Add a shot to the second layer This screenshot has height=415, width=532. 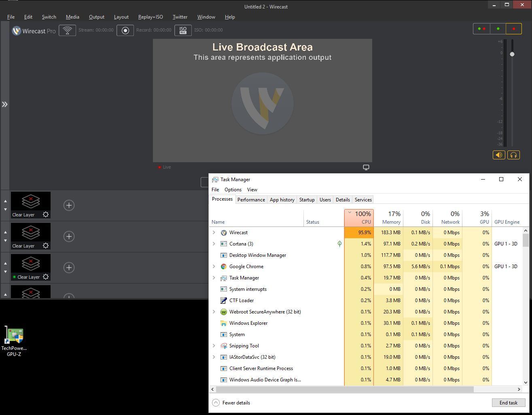click(x=69, y=236)
